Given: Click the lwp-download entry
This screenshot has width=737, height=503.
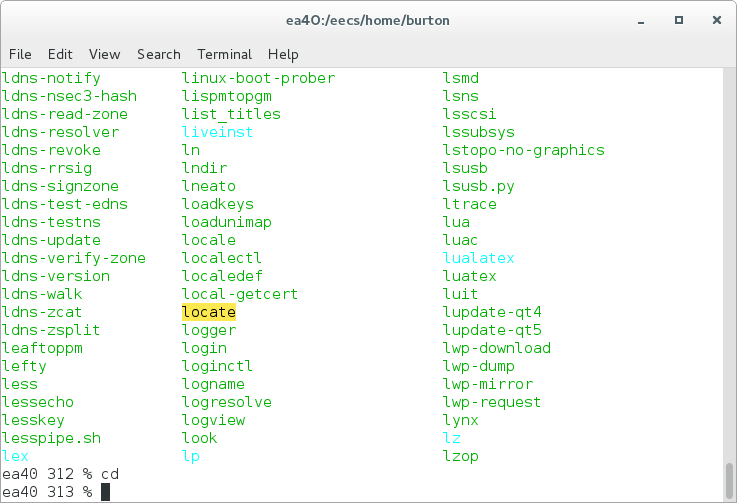Looking at the screenshot, I should click(497, 348).
